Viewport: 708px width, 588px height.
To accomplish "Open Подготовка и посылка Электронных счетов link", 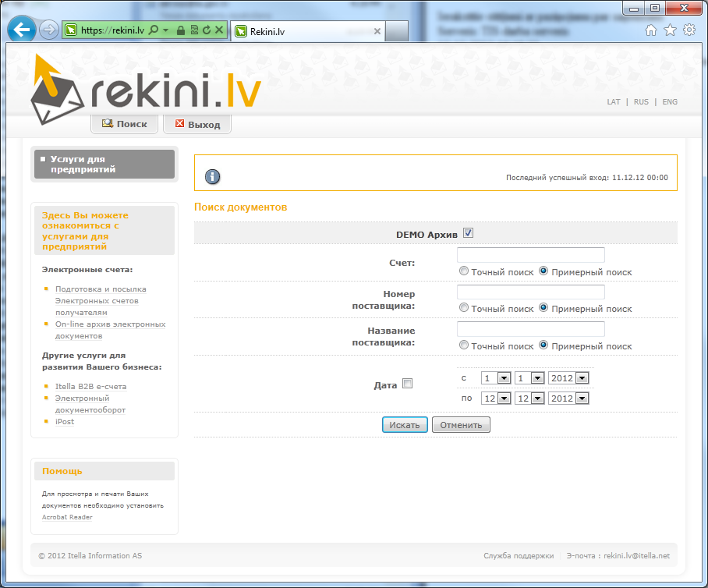I will [101, 301].
